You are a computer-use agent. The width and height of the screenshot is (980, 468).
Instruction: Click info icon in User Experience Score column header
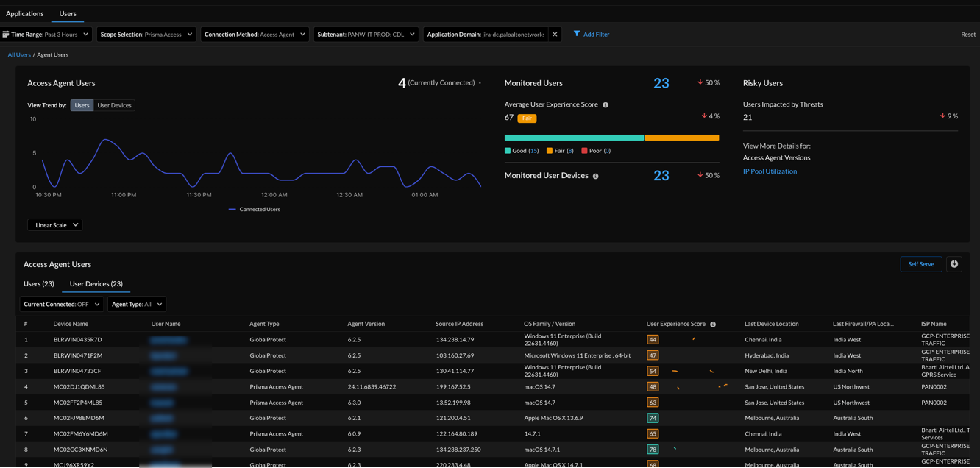point(713,325)
